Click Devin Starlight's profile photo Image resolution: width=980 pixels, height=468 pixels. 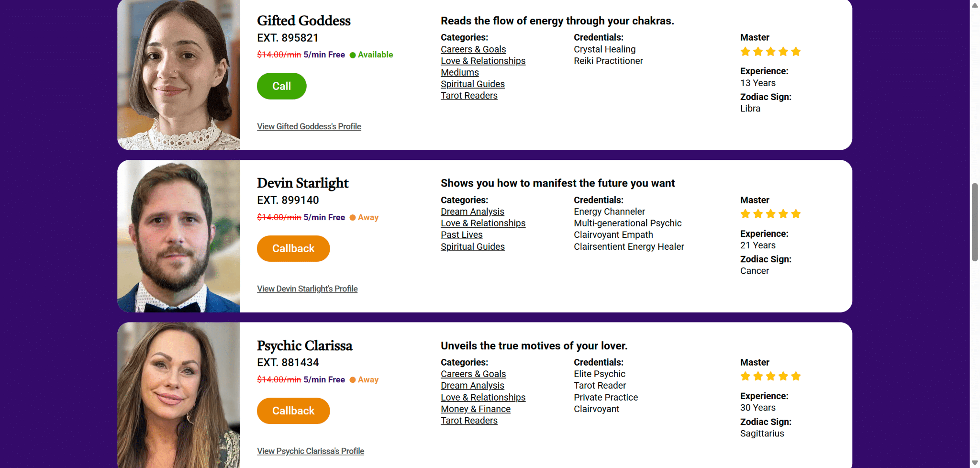[x=178, y=236]
